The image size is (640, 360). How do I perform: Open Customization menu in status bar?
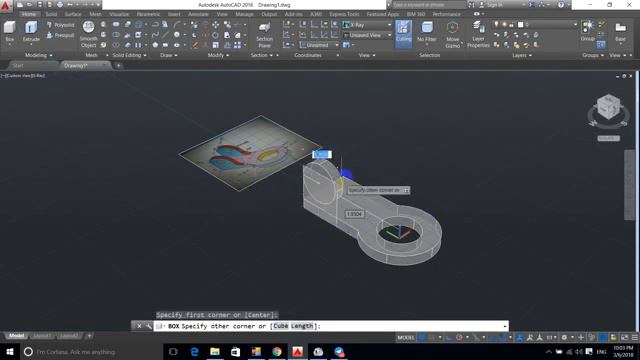point(635,338)
